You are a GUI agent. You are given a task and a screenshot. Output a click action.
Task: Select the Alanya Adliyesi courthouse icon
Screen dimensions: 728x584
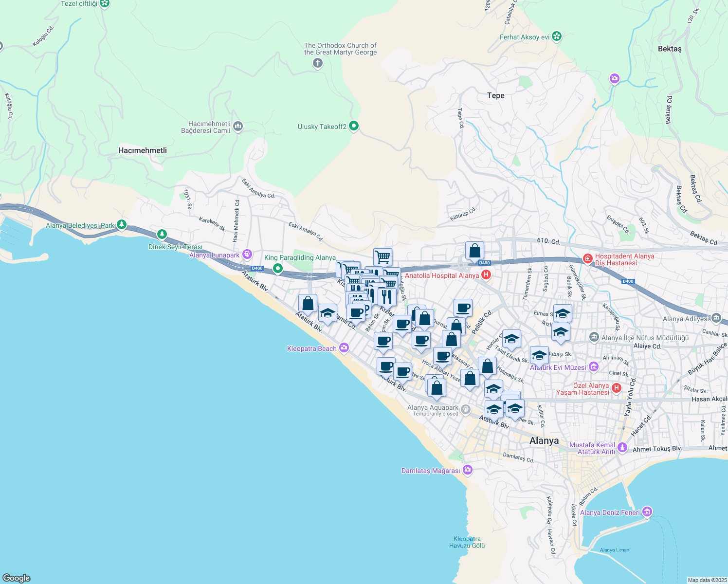pyautogui.click(x=716, y=318)
